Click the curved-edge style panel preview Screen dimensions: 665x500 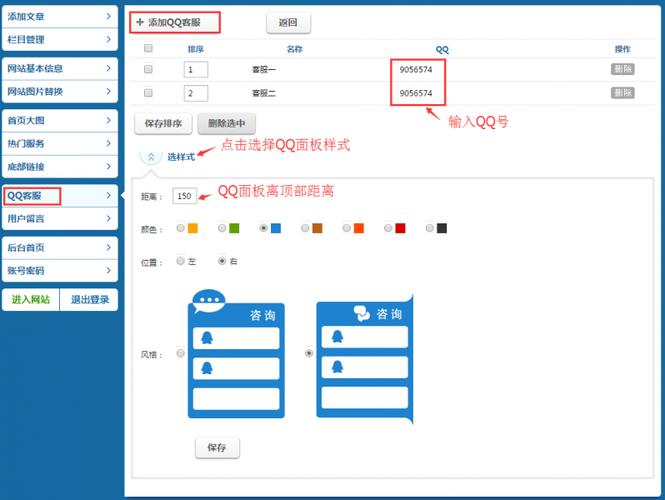tap(365, 359)
